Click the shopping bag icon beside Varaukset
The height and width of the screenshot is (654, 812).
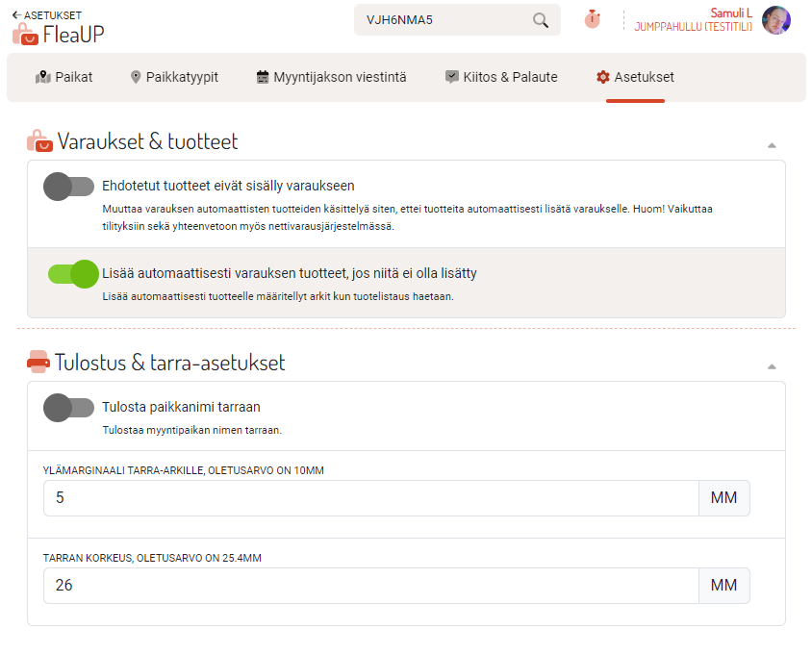38,141
